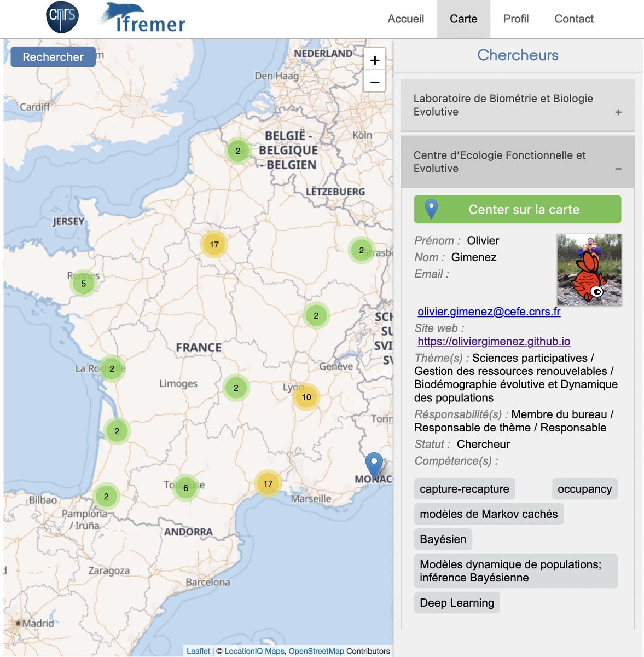The image size is (644, 657).
Task: Open the 17-member cluster near Paris
Action: (213, 245)
